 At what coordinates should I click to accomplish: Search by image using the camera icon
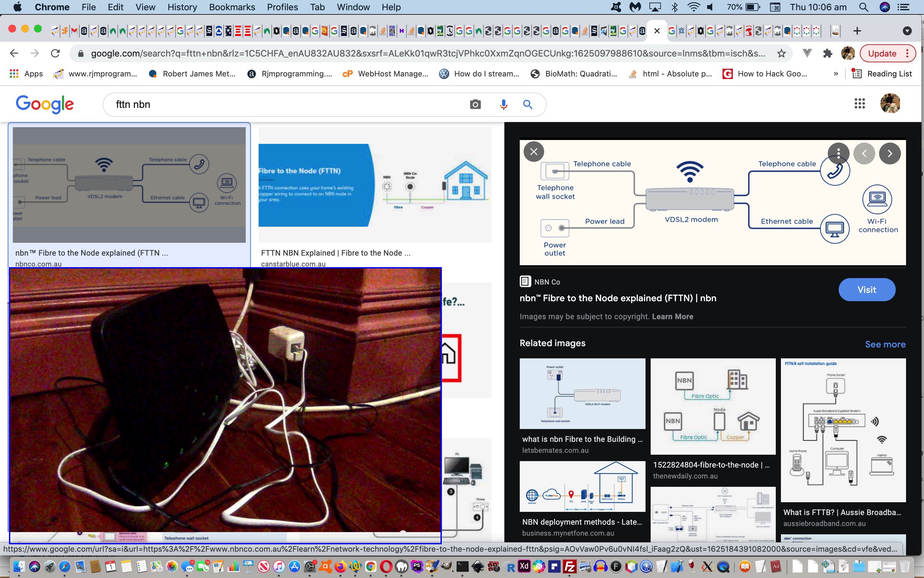coord(475,104)
